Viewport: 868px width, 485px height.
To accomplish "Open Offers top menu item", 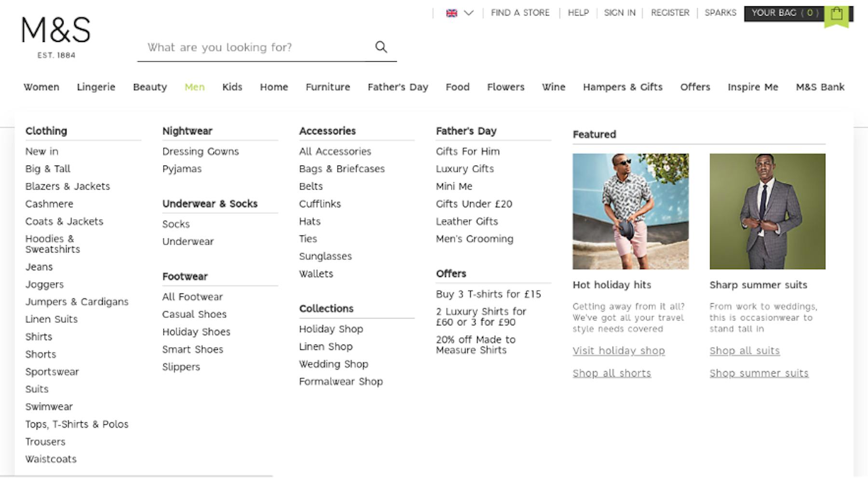I will pos(695,87).
